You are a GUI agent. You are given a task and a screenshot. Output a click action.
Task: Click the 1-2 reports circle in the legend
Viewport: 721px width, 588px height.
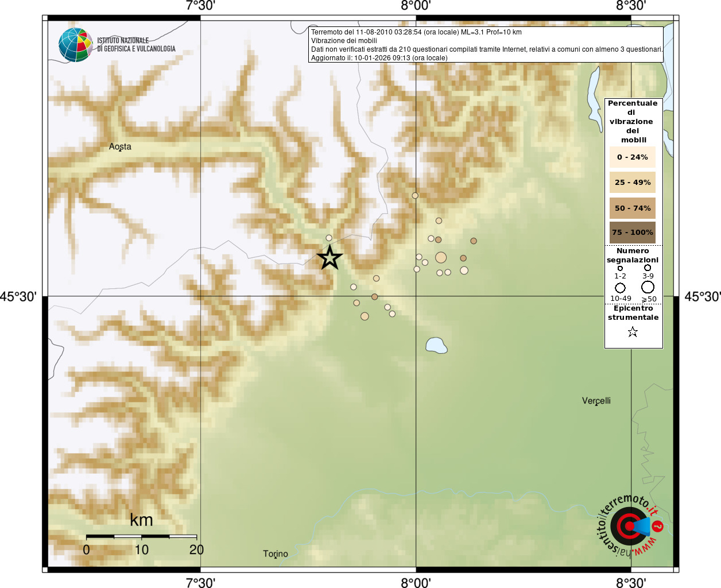point(620,268)
